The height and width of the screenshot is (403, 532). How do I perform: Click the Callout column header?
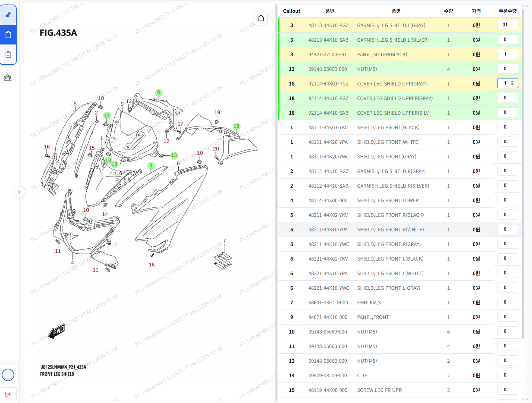coord(291,11)
